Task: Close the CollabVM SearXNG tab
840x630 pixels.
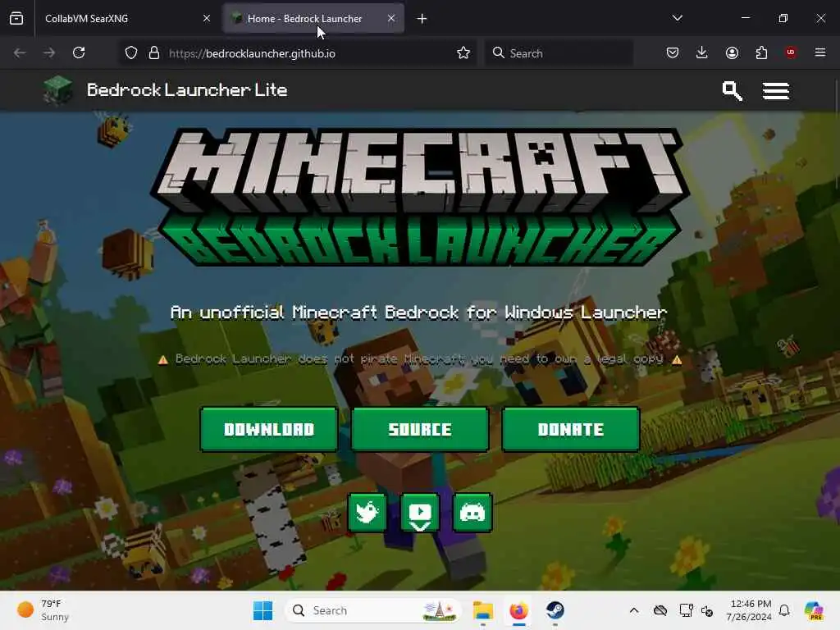Action: (x=207, y=18)
